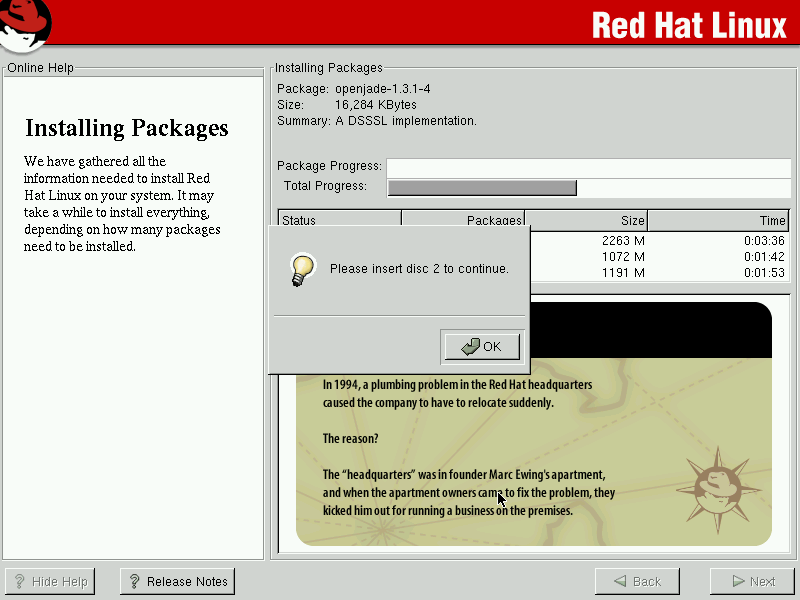Click the Back button
The height and width of the screenshot is (600, 800).
637,581
